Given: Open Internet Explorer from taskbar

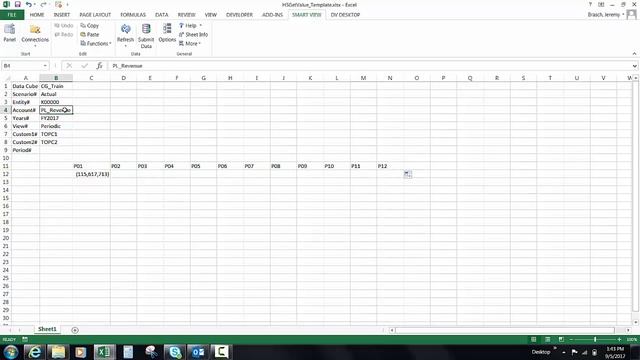Looking at the screenshot, I should point(35,352).
